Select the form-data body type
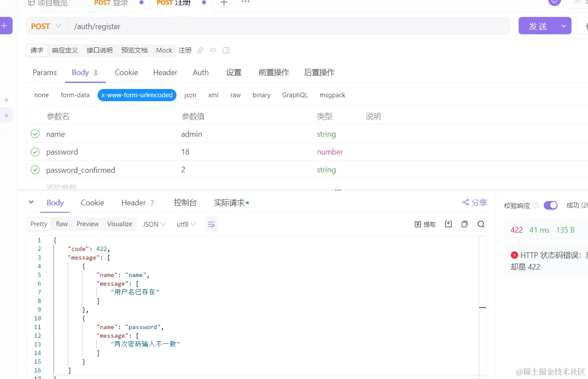588x379 pixels. pos(75,95)
